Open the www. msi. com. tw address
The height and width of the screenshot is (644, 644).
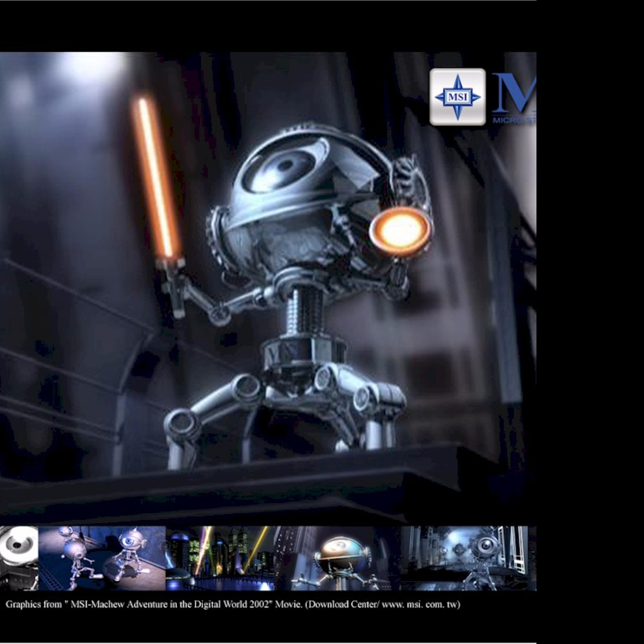[421, 604]
